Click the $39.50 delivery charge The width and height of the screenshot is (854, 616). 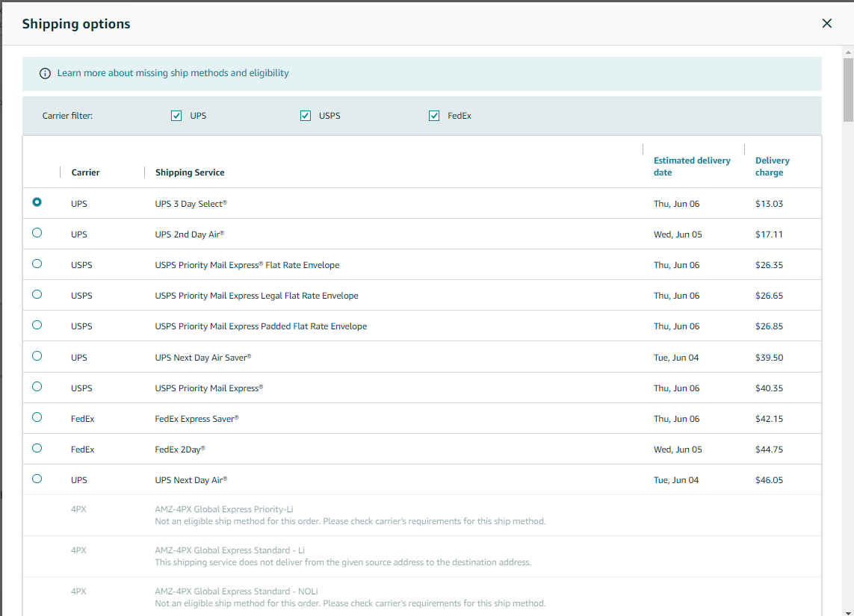click(769, 358)
